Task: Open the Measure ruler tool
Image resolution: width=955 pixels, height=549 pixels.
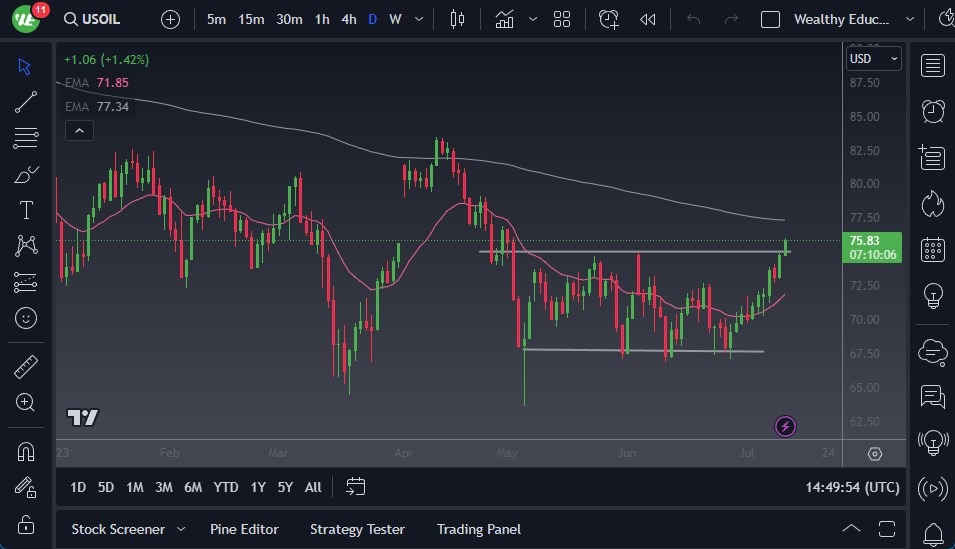Action: [26, 367]
